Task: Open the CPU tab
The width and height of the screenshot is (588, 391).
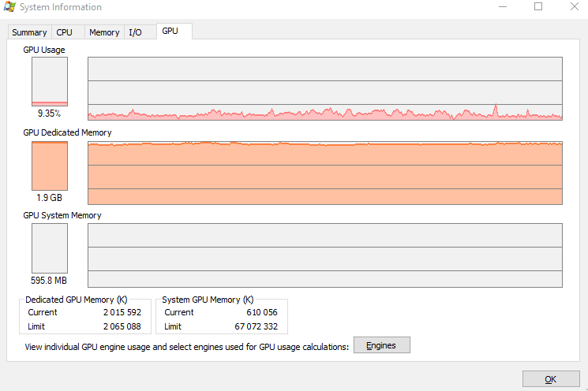Action: (64, 32)
